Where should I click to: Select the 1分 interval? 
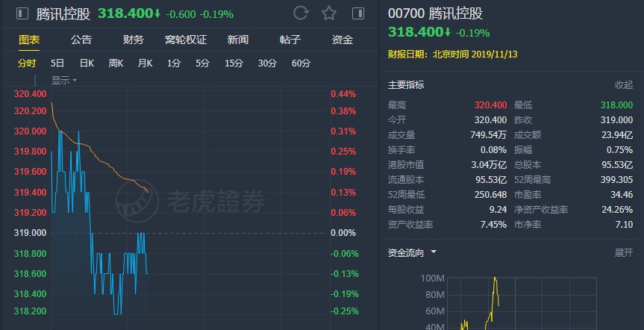coord(174,63)
